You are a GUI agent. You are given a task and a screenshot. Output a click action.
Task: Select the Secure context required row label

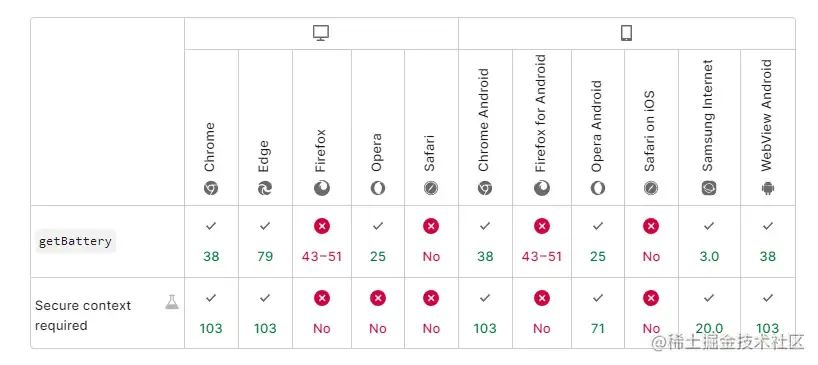(x=83, y=315)
